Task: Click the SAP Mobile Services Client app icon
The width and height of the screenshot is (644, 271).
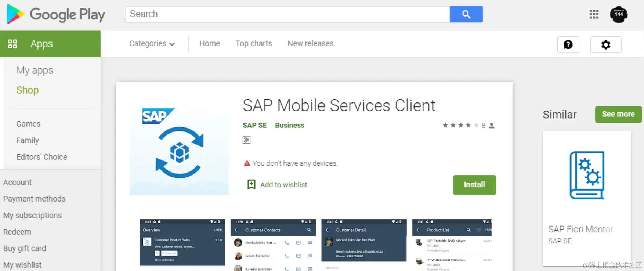Action: [179, 145]
